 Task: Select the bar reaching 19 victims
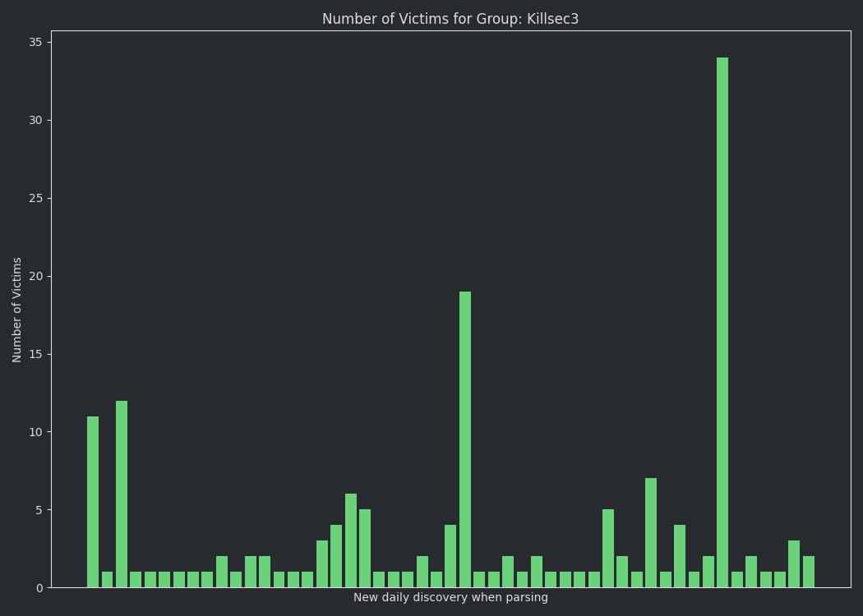pos(465,439)
